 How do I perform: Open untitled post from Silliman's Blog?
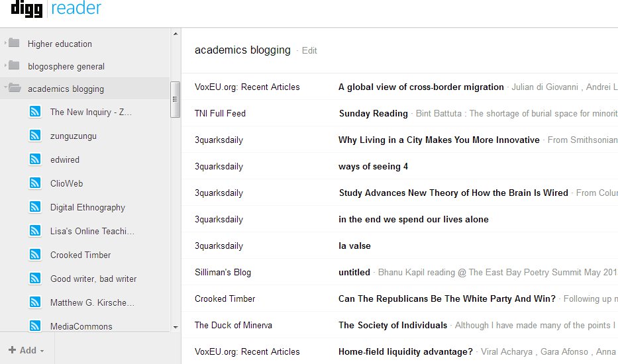354,272
